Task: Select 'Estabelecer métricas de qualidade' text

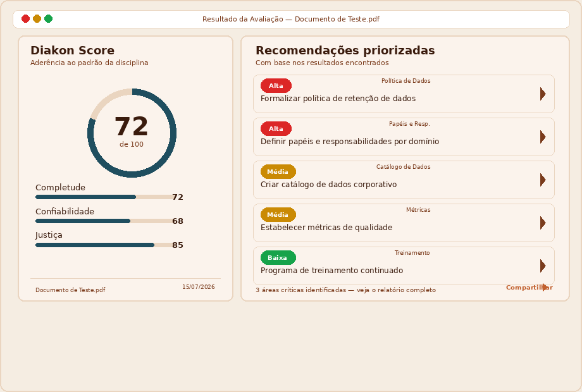Action: [x=326, y=228]
